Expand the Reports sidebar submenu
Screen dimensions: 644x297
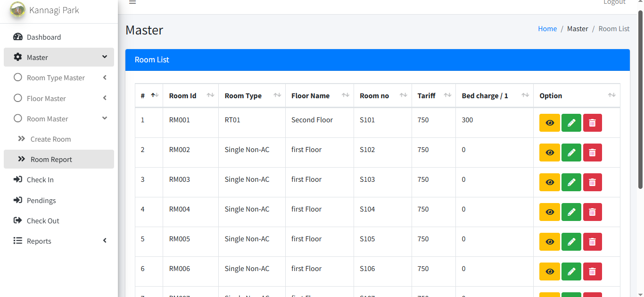click(x=105, y=241)
